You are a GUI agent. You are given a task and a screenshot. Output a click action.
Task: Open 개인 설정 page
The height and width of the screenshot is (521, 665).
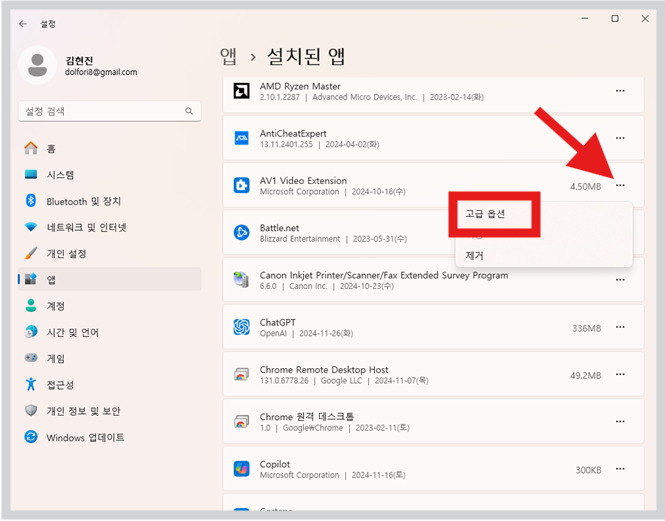109,254
